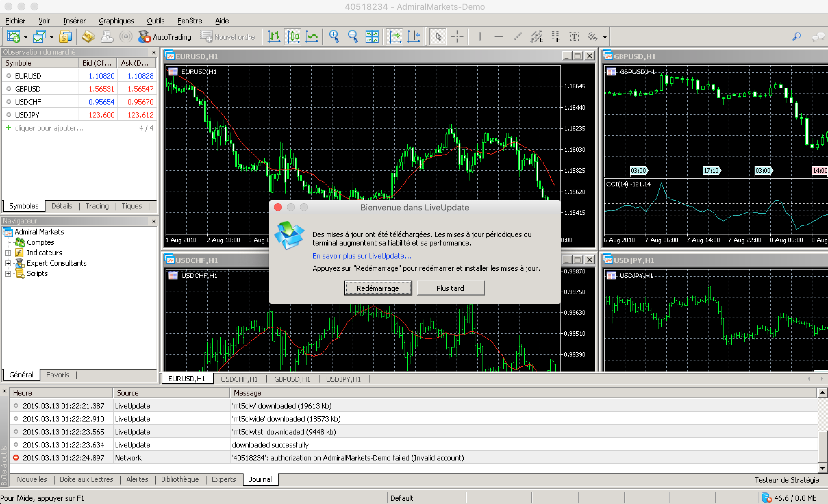Select the vertical line drawing tool
Image resolution: width=828 pixels, height=504 pixels.
pyautogui.click(x=480, y=36)
